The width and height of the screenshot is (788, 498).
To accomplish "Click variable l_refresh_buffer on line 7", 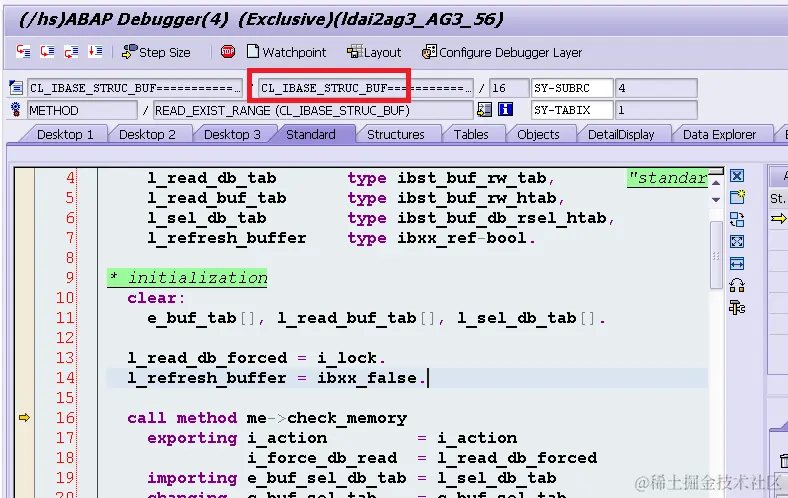I will [227, 238].
